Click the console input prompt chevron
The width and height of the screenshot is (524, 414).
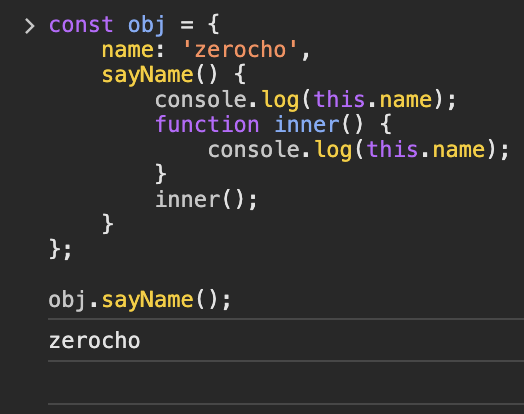[30, 26]
